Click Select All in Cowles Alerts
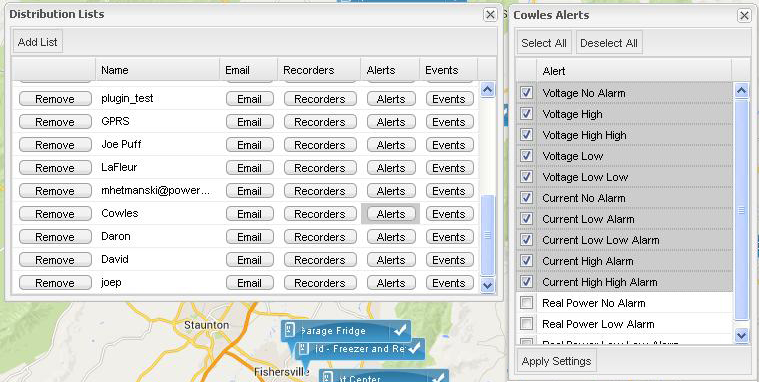This screenshot has width=759, height=382. [x=544, y=43]
